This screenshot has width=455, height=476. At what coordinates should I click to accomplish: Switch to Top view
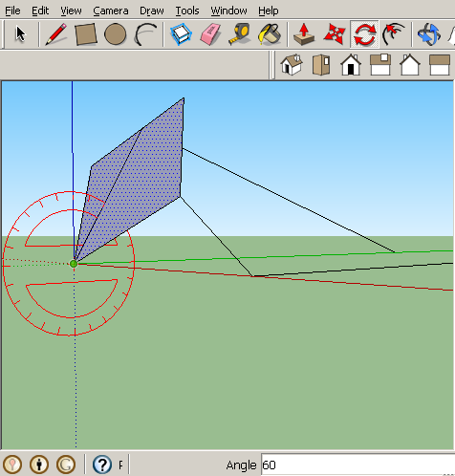321,65
